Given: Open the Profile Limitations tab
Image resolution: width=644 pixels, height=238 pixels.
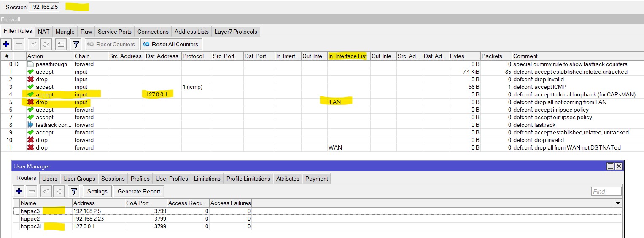Looking at the screenshot, I should point(248,179).
